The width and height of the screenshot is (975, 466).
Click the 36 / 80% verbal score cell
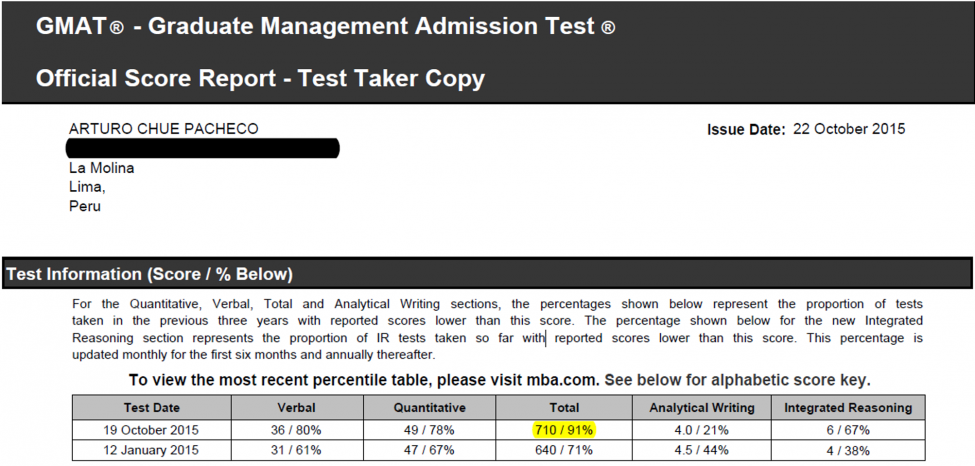pos(297,429)
